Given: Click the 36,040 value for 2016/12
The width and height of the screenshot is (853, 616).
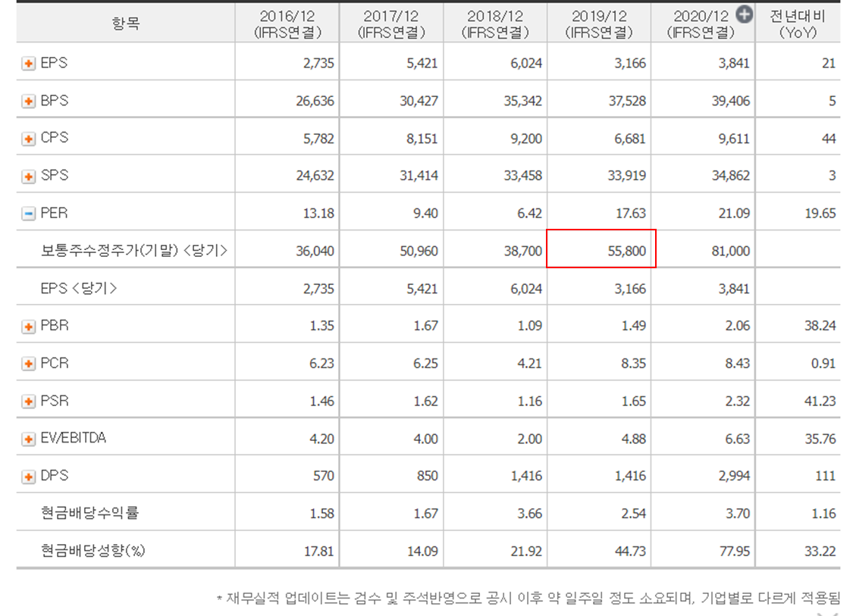Looking at the screenshot, I should coord(315,252).
